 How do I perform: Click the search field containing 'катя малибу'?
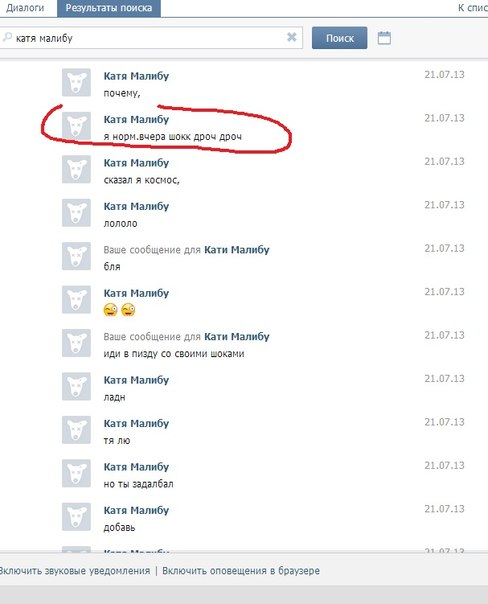coord(150,38)
